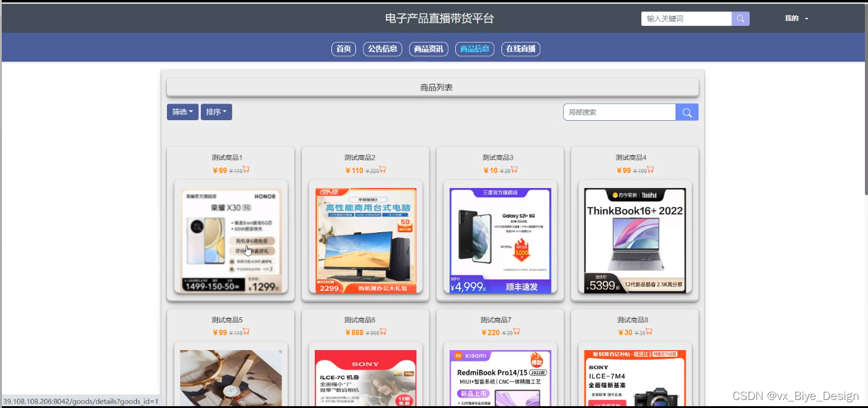Select 商品信息 nav tab
Image resolution: width=868 pixels, height=408 pixels.
[x=475, y=49]
